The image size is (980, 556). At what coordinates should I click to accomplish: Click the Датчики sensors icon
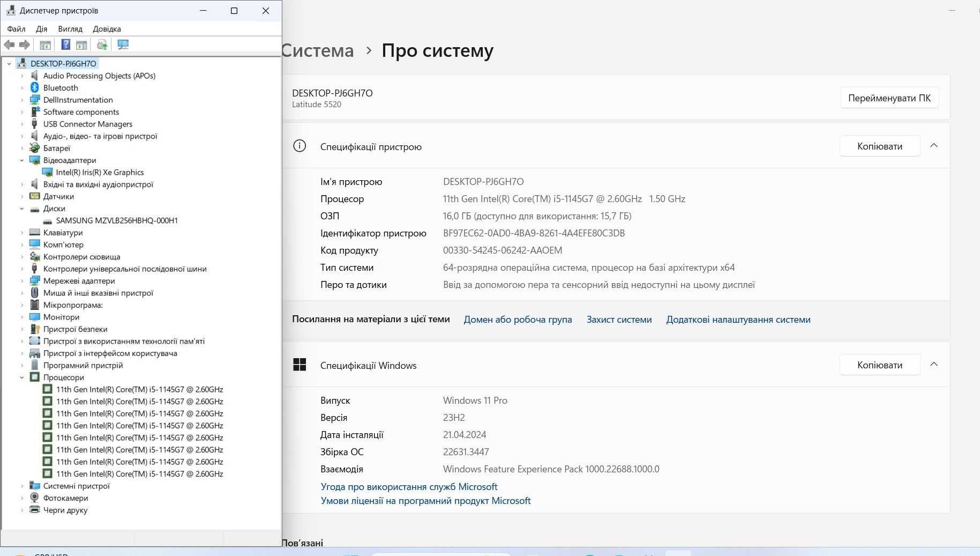(x=35, y=196)
